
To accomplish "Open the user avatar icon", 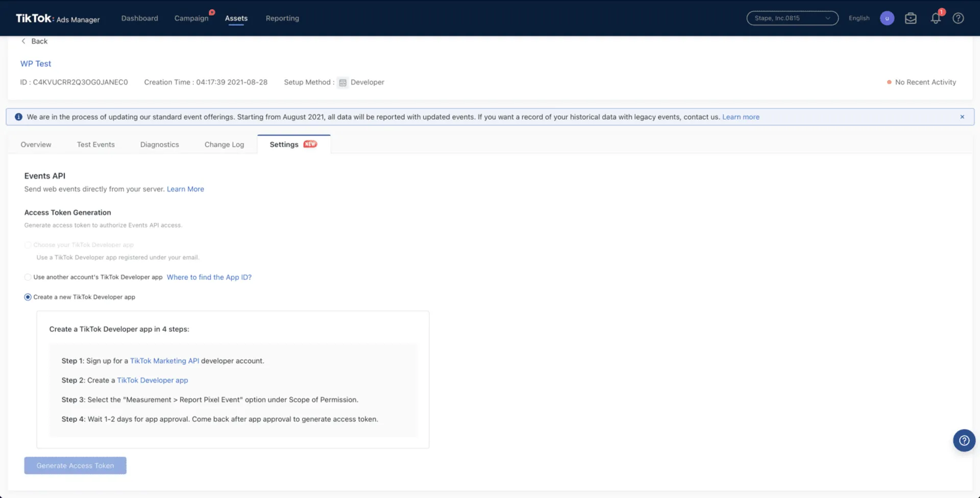I will click(887, 18).
